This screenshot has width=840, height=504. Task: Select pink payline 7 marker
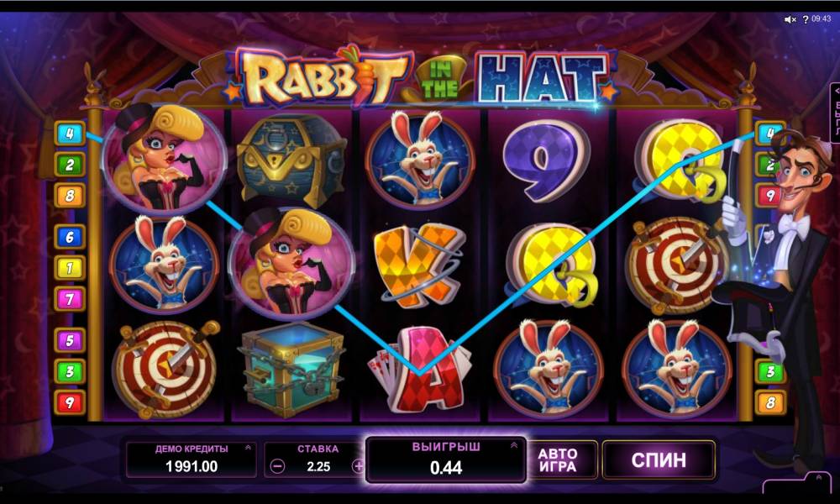click(x=70, y=299)
